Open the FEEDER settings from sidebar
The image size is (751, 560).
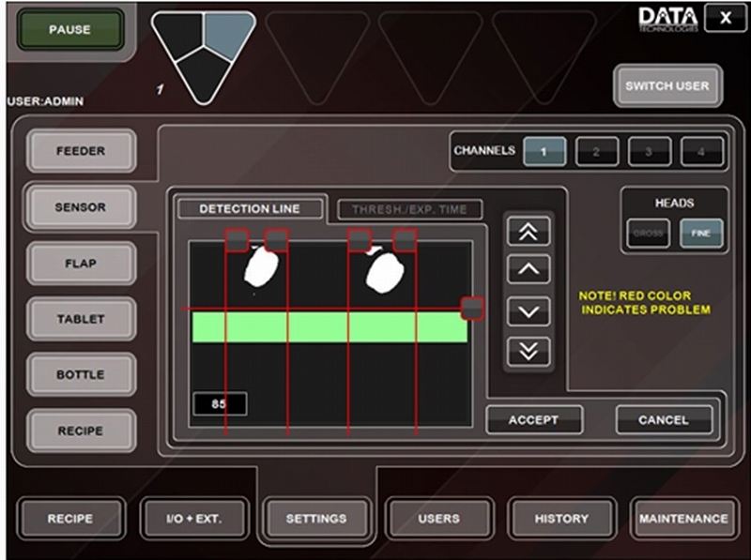coord(81,151)
